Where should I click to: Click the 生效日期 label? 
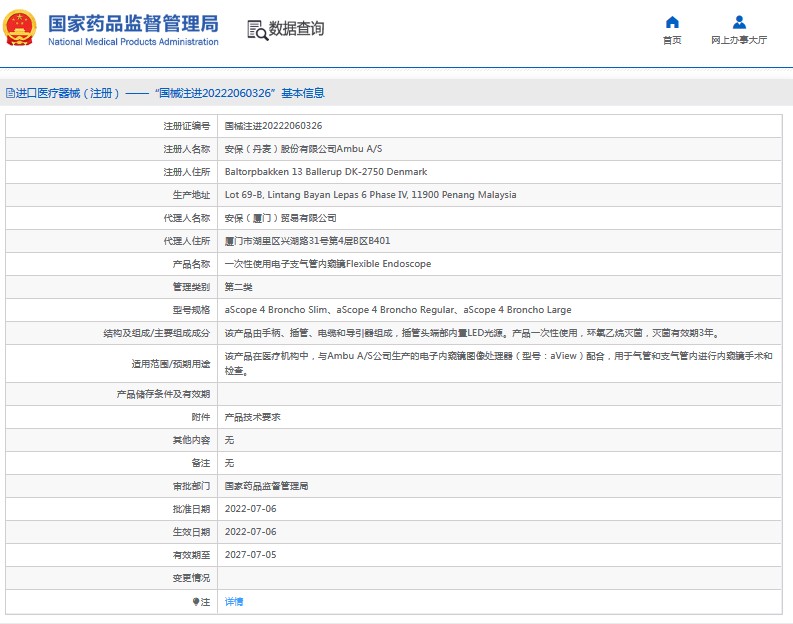click(x=191, y=532)
